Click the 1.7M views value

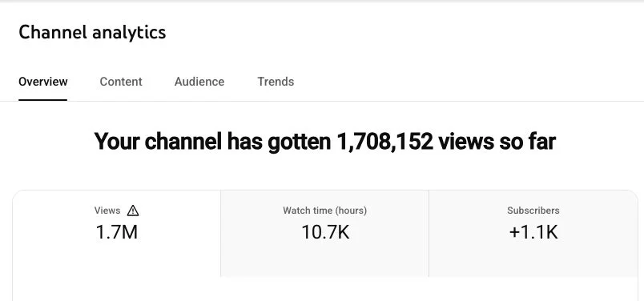click(x=116, y=232)
